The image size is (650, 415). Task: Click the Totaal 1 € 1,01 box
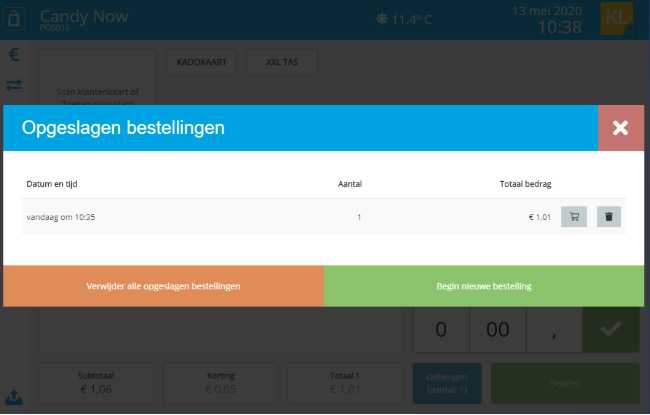pos(345,383)
